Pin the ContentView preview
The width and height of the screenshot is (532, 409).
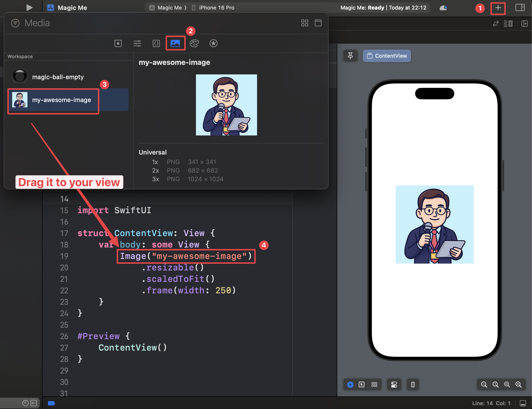pyautogui.click(x=350, y=56)
